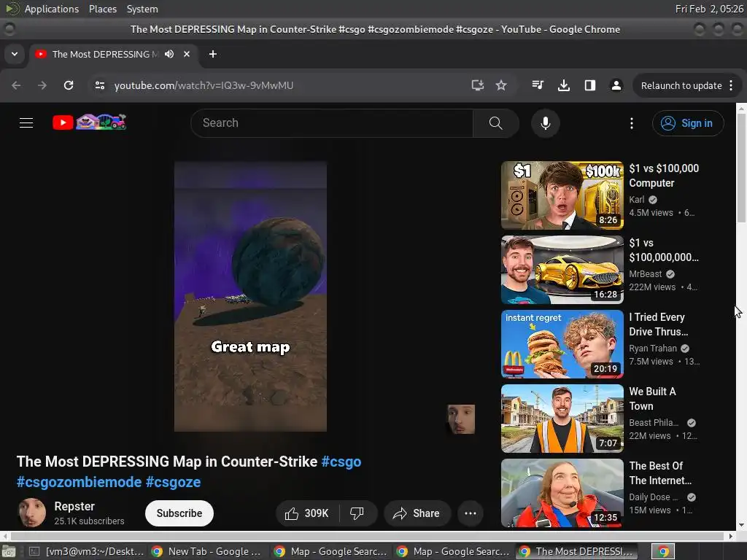Install app icon in address bar

click(x=477, y=85)
